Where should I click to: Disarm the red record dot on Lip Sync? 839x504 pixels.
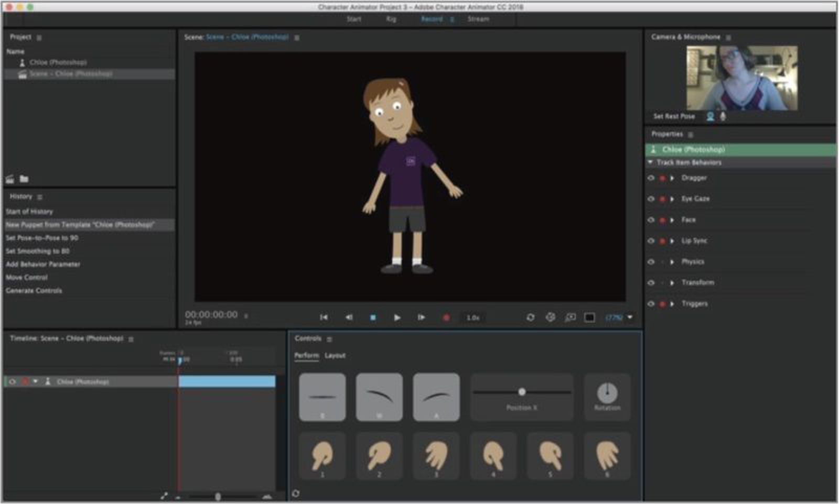coord(662,241)
